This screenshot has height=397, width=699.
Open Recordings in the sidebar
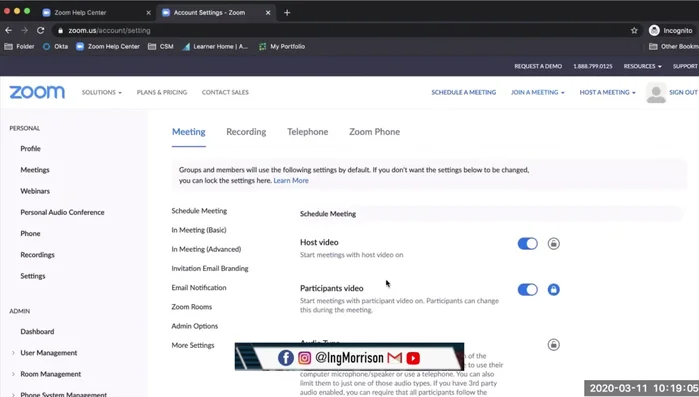(x=37, y=255)
